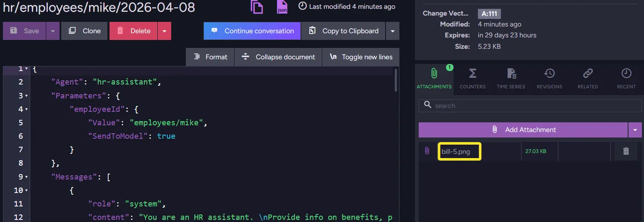Click the Continue conversation button
Image resolution: width=644 pixels, height=222 pixels.
click(x=252, y=31)
